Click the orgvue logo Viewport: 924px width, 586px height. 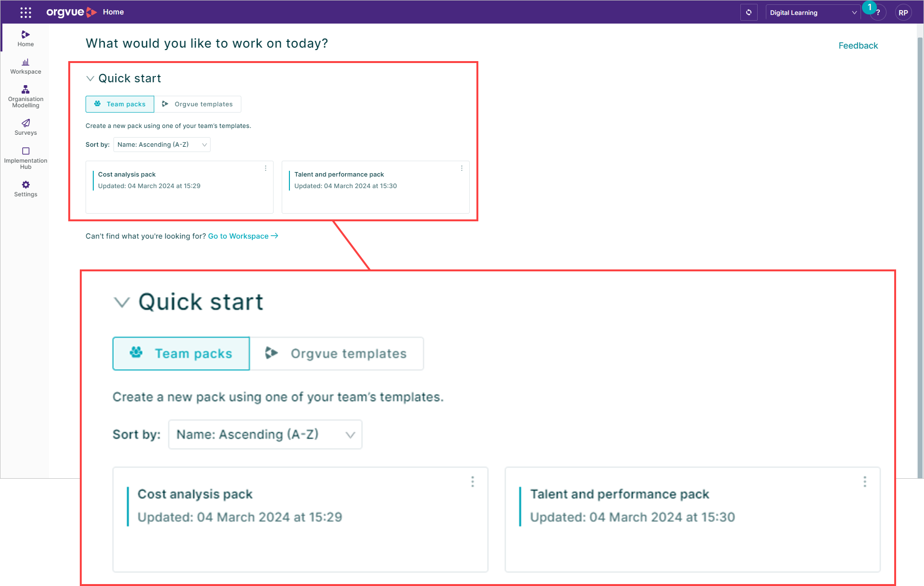[x=71, y=12]
